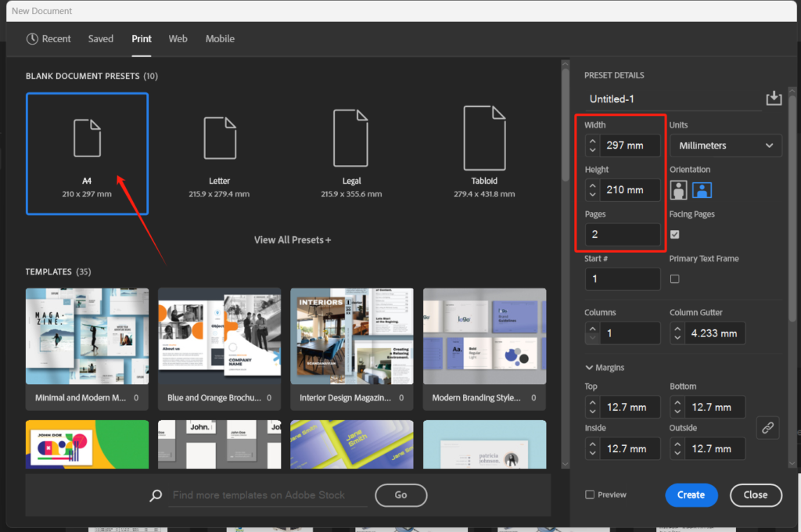Click the link margins chain icon
801x532 pixels.
pos(767,428)
